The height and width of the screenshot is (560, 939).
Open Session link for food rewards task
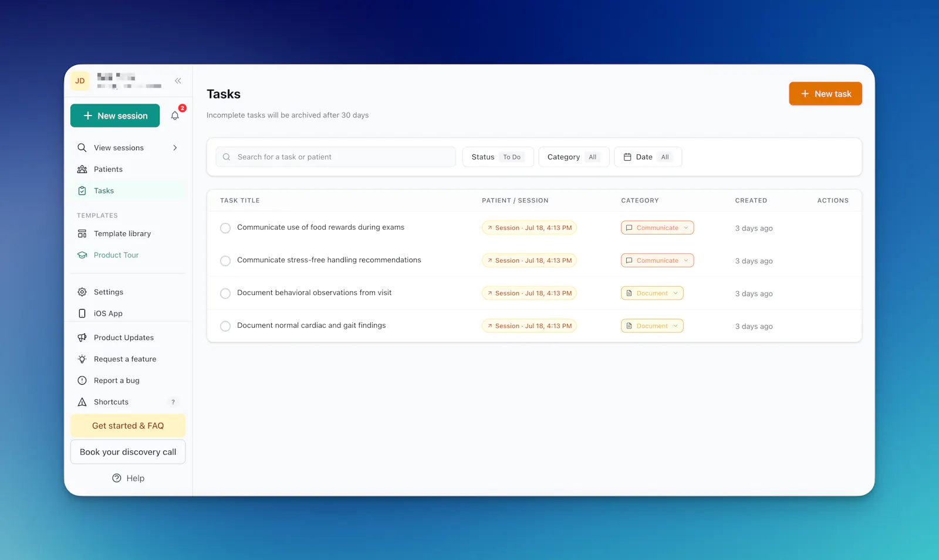coord(529,228)
